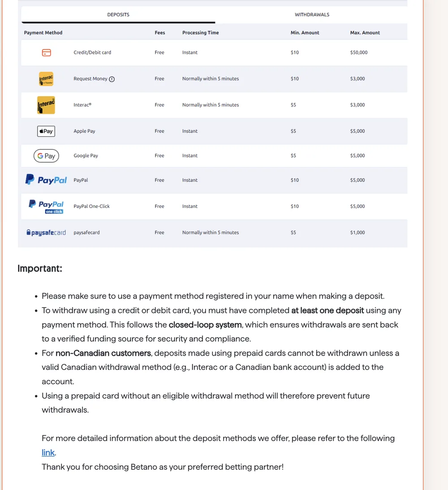Click the info icon next to Request Money
The image size is (448, 490).
(x=112, y=79)
